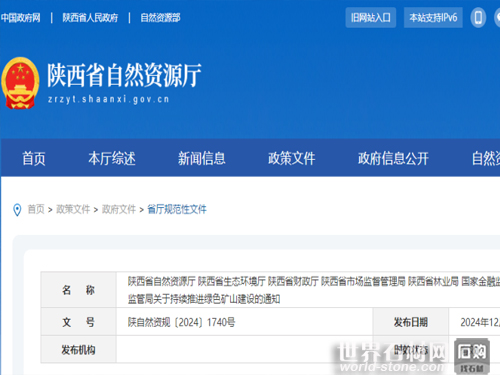Open the 政策文件 navigation tab
Viewport: 500px width, 375px height.
(292, 158)
